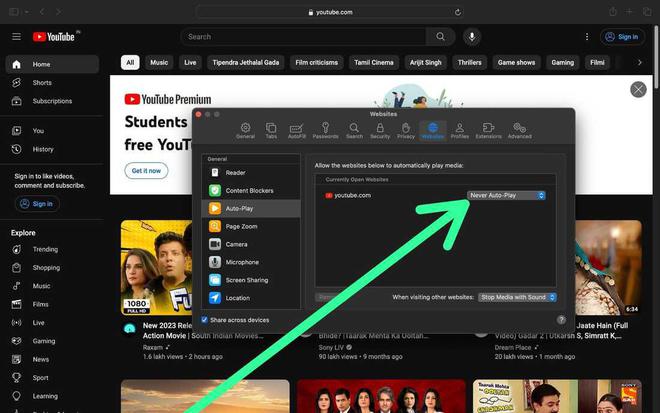Go to Home in YouTube sidebar

pos(53,64)
